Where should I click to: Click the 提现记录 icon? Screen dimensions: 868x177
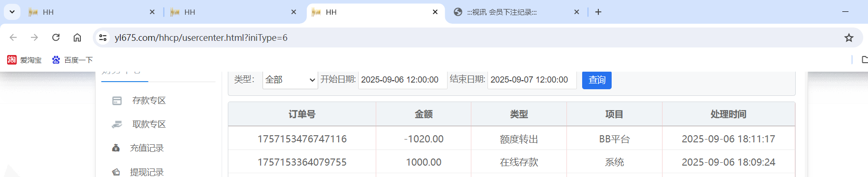click(x=116, y=172)
